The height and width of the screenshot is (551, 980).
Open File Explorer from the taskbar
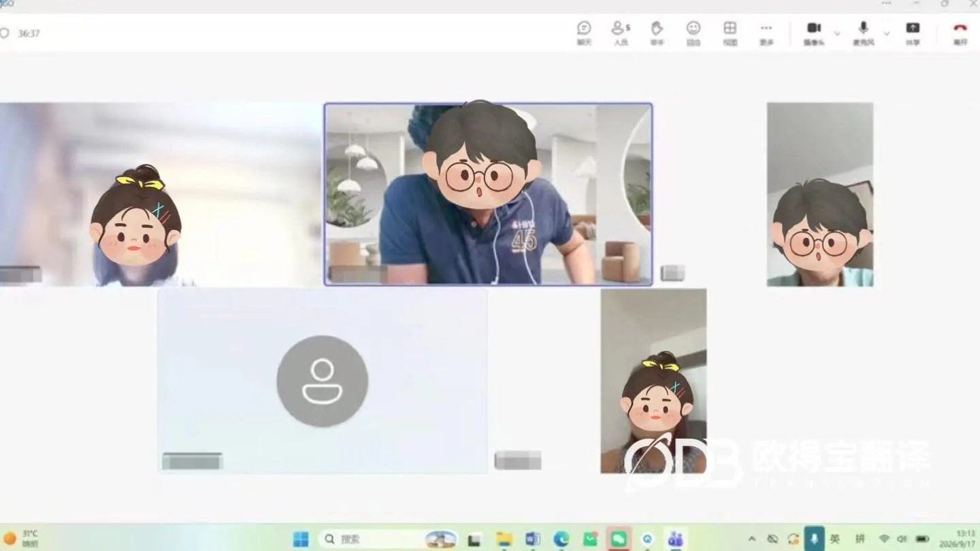click(504, 539)
